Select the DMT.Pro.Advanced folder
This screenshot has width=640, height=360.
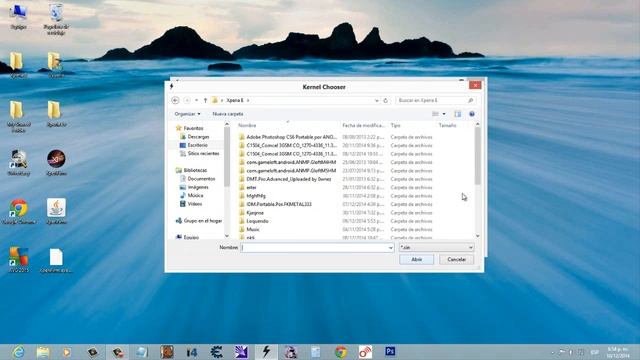[289, 179]
